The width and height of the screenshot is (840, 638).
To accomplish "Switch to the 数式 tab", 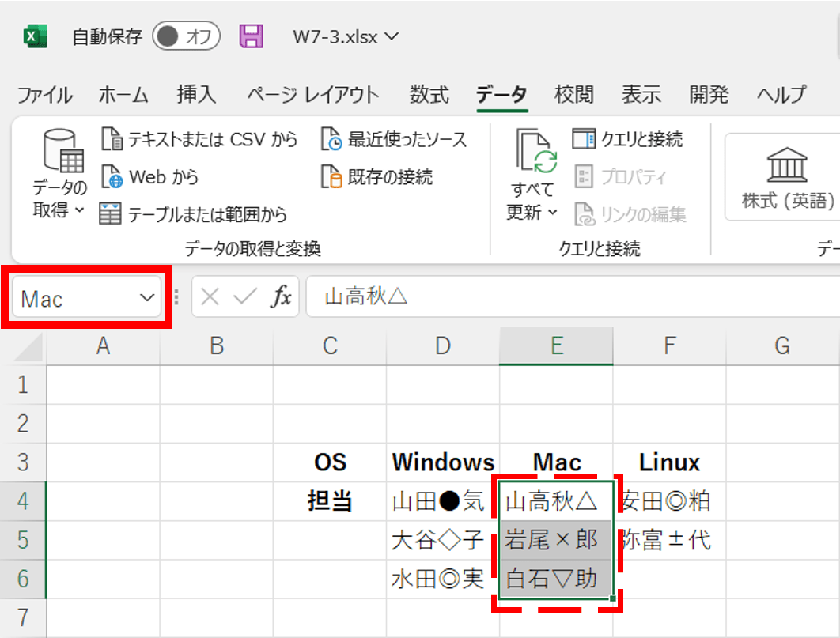I will pos(429,95).
